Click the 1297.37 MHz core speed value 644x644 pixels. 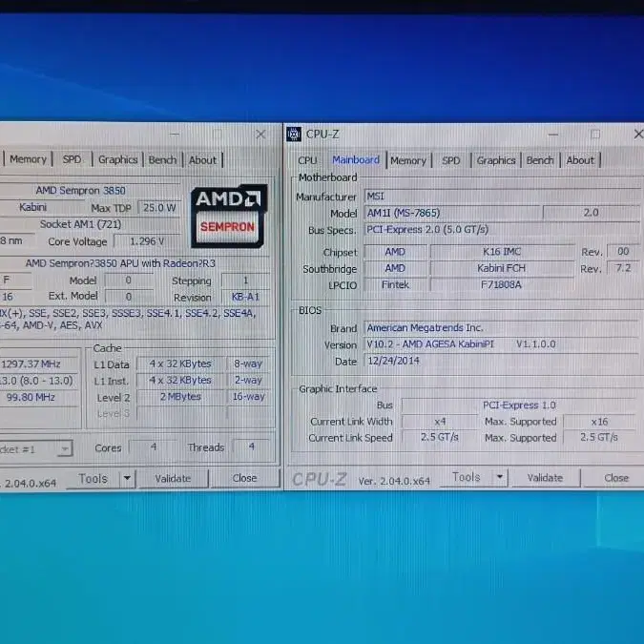38,364
